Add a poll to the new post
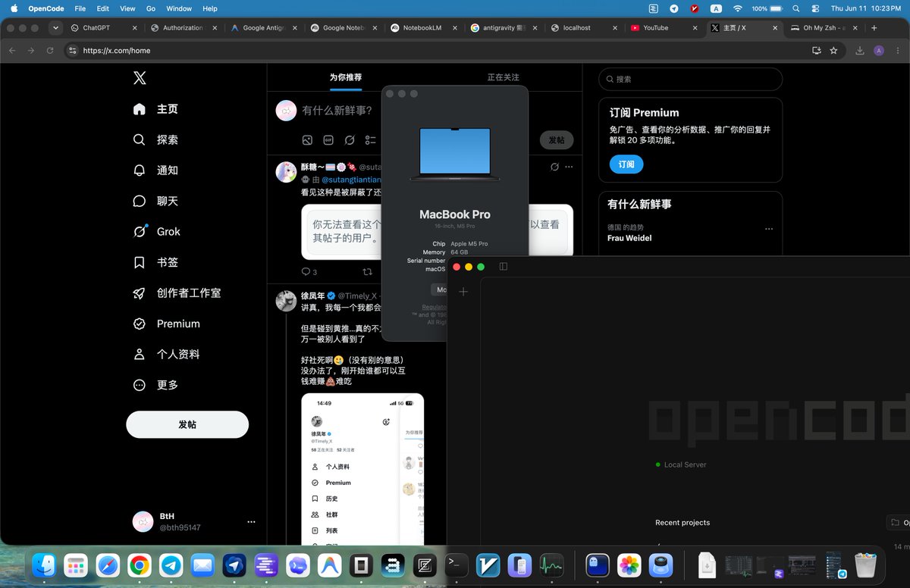Screen dimensions: 910x588 [x=370, y=140]
